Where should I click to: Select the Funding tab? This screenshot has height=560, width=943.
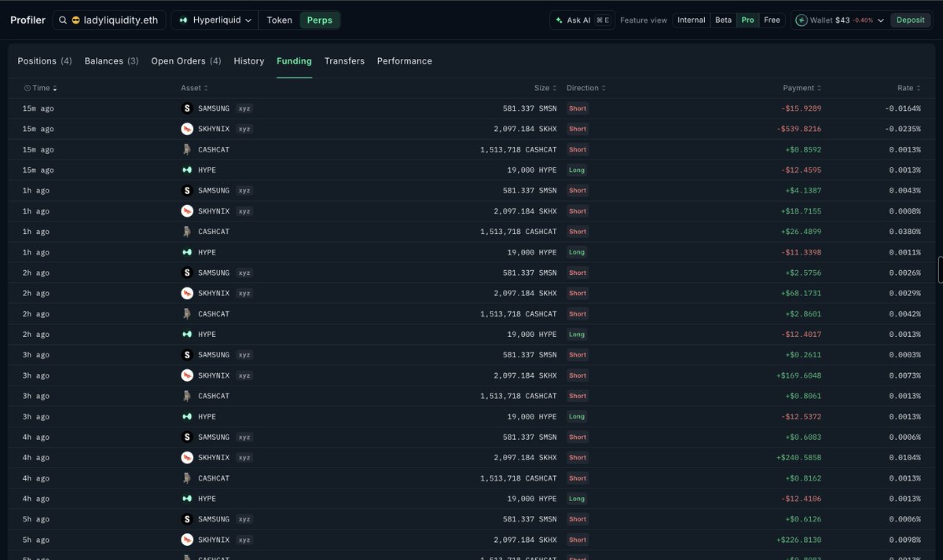tap(294, 61)
